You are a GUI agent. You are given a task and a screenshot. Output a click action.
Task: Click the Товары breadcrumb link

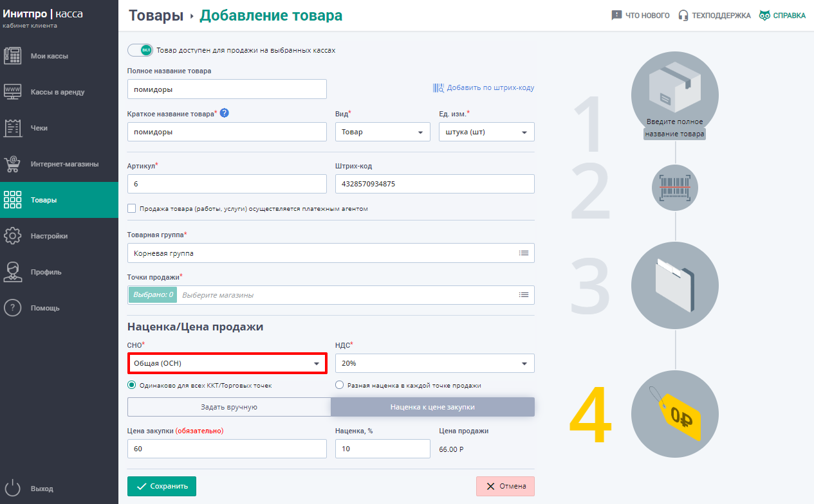[x=156, y=15]
